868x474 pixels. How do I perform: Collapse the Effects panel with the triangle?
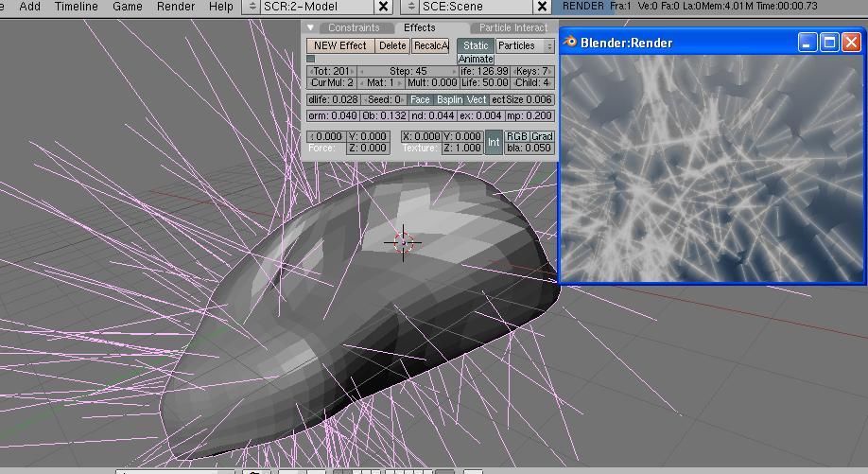click(x=310, y=27)
